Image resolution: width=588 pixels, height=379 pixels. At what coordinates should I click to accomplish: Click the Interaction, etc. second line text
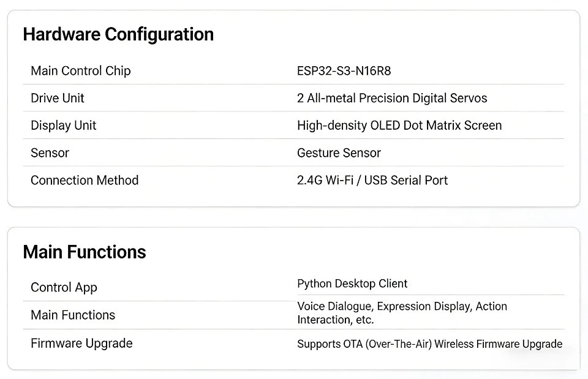[336, 320]
